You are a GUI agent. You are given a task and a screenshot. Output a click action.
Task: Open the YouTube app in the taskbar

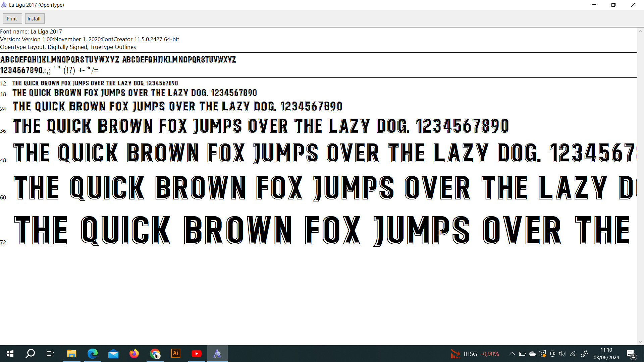point(197,354)
